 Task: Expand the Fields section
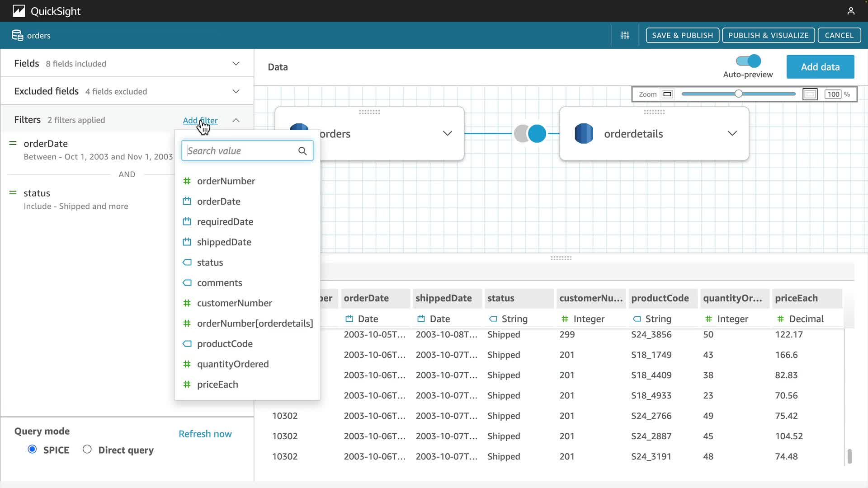pyautogui.click(x=236, y=63)
